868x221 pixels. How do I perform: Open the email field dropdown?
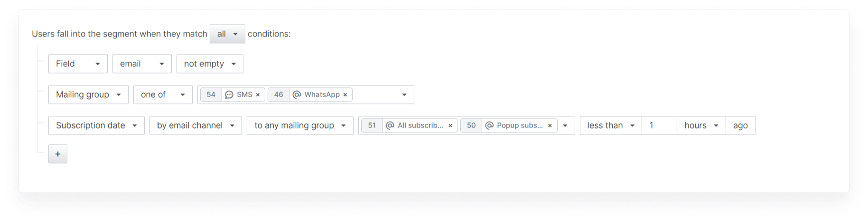pos(142,64)
